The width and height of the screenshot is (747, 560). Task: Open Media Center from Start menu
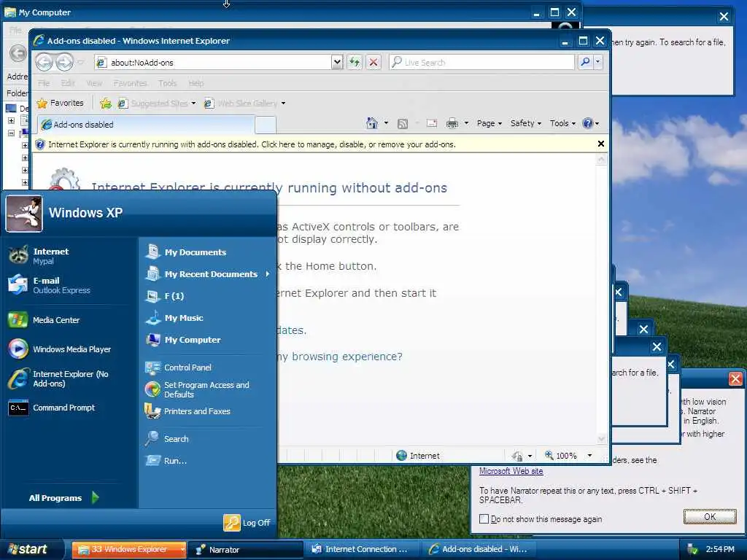click(x=44, y=320)
